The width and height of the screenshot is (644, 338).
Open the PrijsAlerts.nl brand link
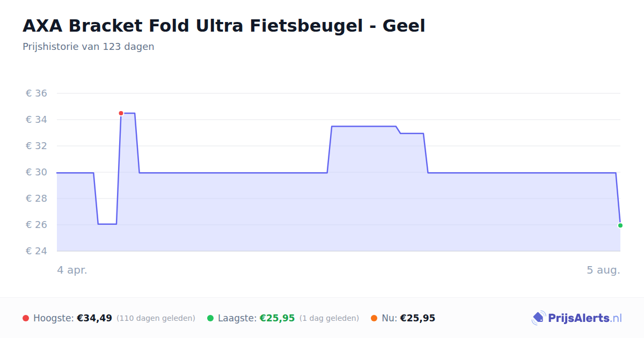577,318
